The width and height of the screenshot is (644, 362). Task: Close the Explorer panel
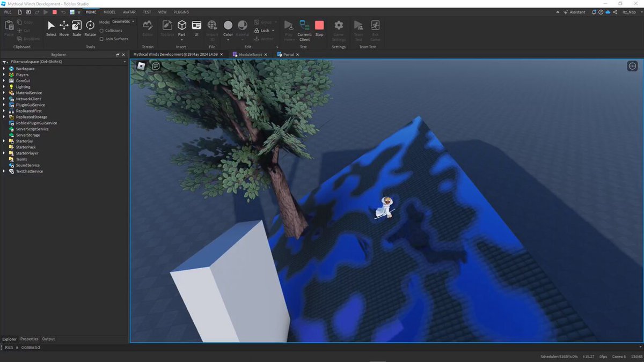tap(124, 55)
